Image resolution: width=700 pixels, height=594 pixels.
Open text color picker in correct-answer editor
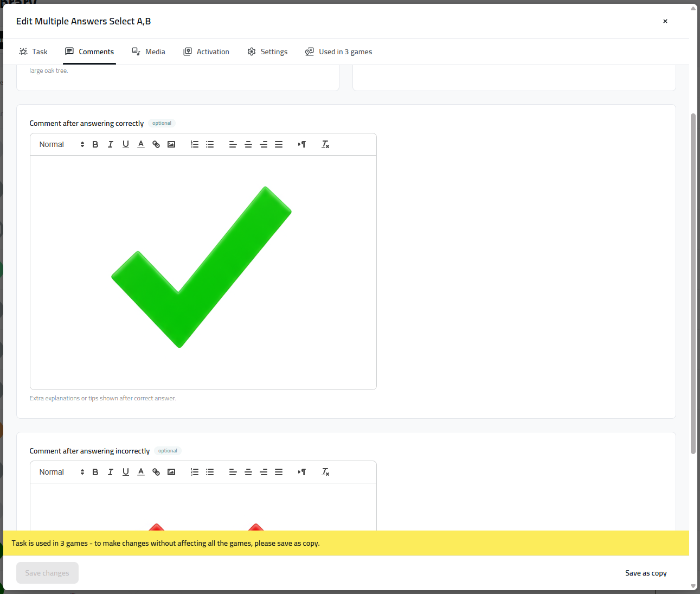(141, 144)
